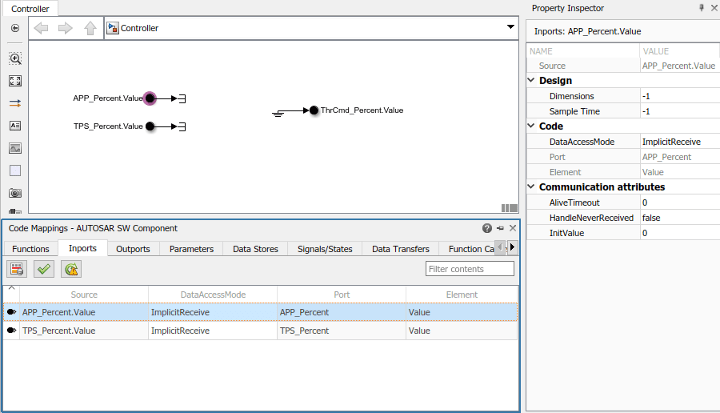Click the forward navigation arrow

(x=65, y=28)
